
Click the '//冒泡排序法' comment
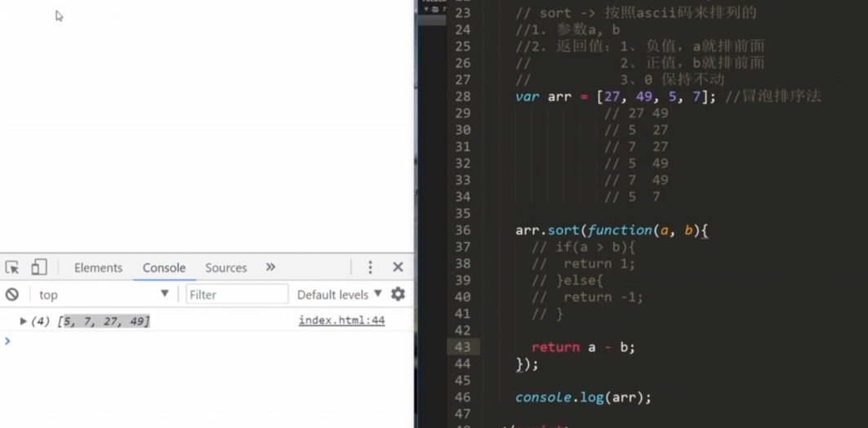(x=773, y=97)
